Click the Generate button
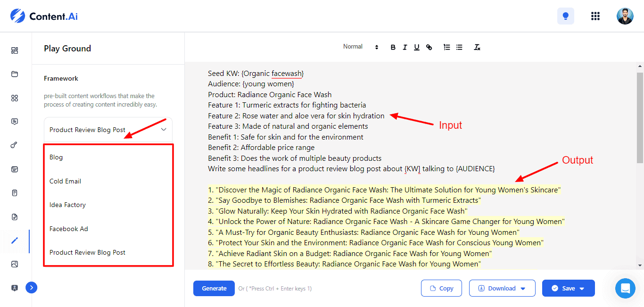Screen dimensions: 644x307 click(x=214, y=288)
